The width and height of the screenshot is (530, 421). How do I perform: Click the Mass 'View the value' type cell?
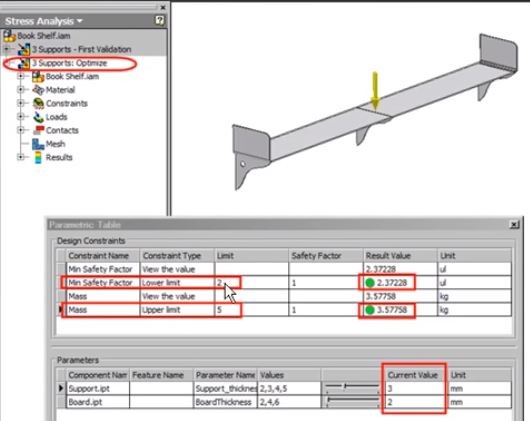point(177,296)
